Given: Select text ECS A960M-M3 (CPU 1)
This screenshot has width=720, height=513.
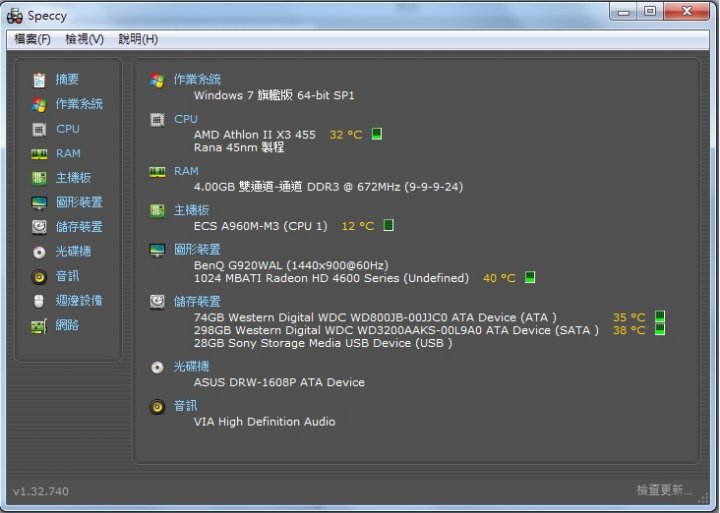Looking at the screenshot, I should point(260,226).
